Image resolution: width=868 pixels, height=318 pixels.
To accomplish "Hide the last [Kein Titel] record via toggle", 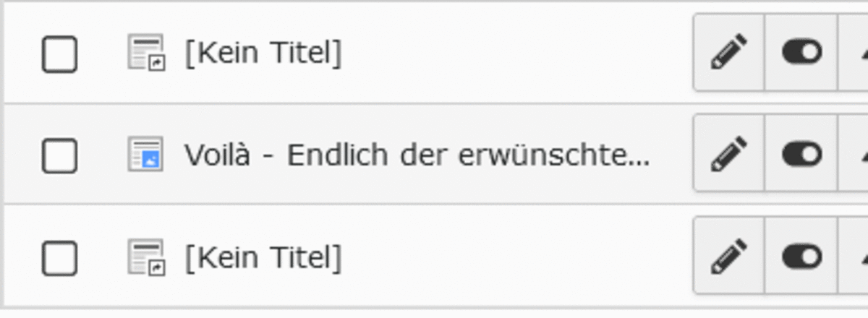I will (x=801, y=257).
